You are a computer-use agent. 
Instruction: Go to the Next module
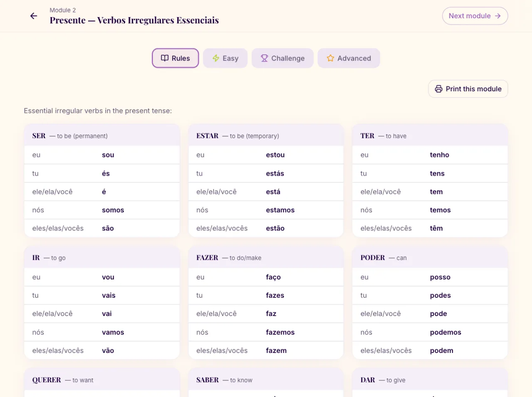pyautogui.click(x=475, y=16)
